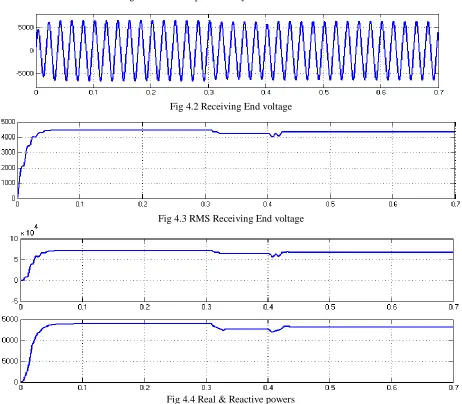
Task: Click the caption "Fig 4.2 Receiving End voltage"
Action: (231, 107)
